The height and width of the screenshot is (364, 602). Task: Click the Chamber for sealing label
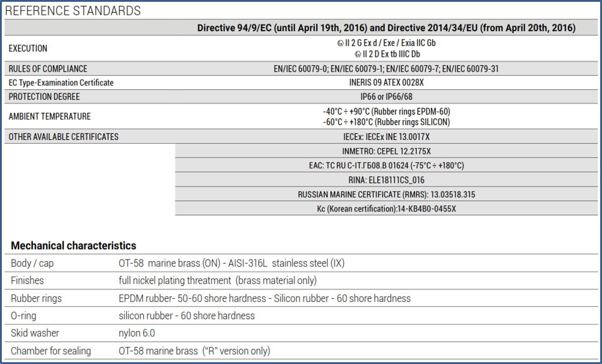[51, 351]
